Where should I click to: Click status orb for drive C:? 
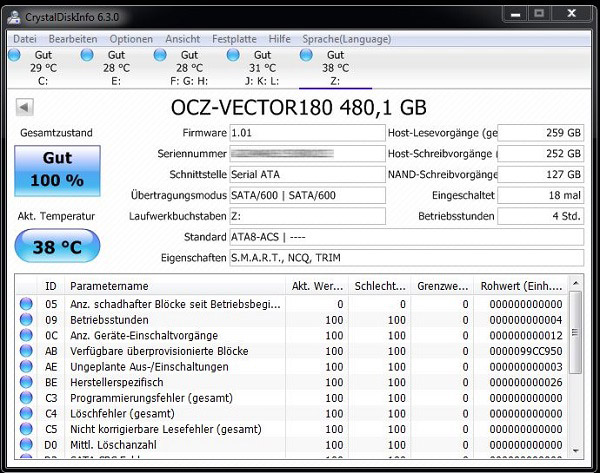[14, 55]
